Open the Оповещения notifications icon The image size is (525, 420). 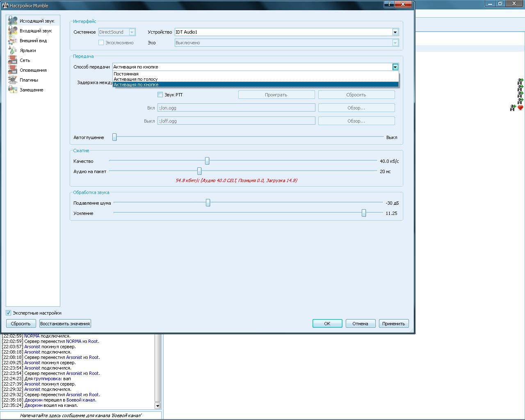point(13,70)
